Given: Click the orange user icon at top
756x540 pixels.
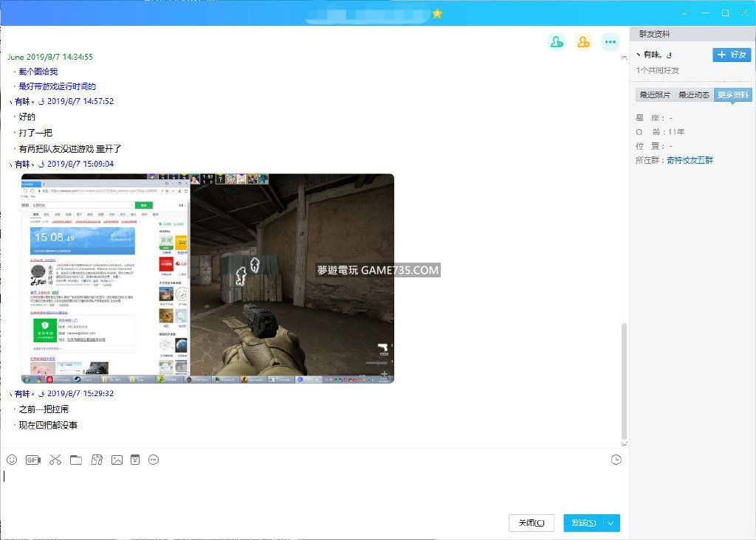Looking at the screenshot, I should [x=583, y=42].
